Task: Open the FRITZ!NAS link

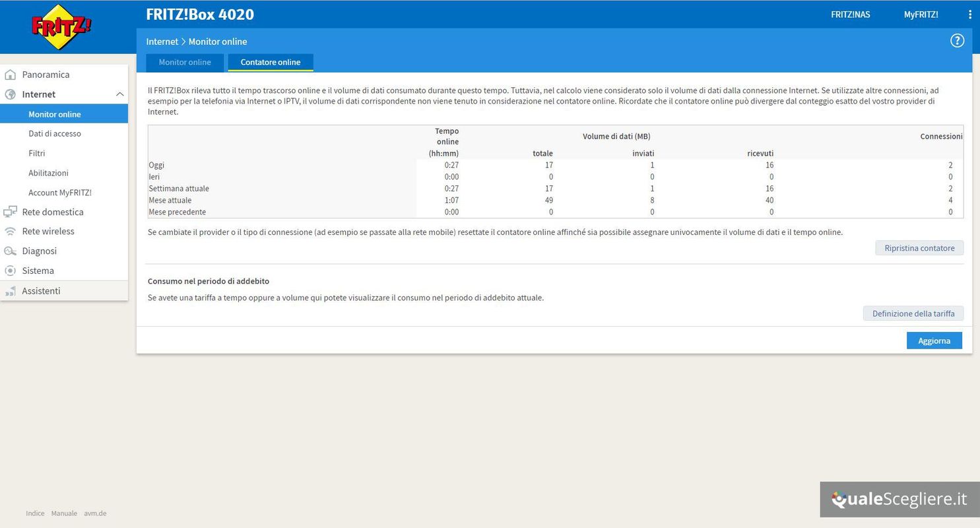Action: [850, 15]
